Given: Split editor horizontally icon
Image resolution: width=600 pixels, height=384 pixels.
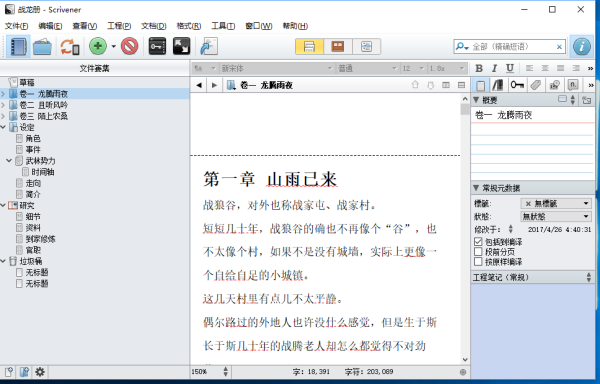Looking at the screenshot, I should [461, 85].
